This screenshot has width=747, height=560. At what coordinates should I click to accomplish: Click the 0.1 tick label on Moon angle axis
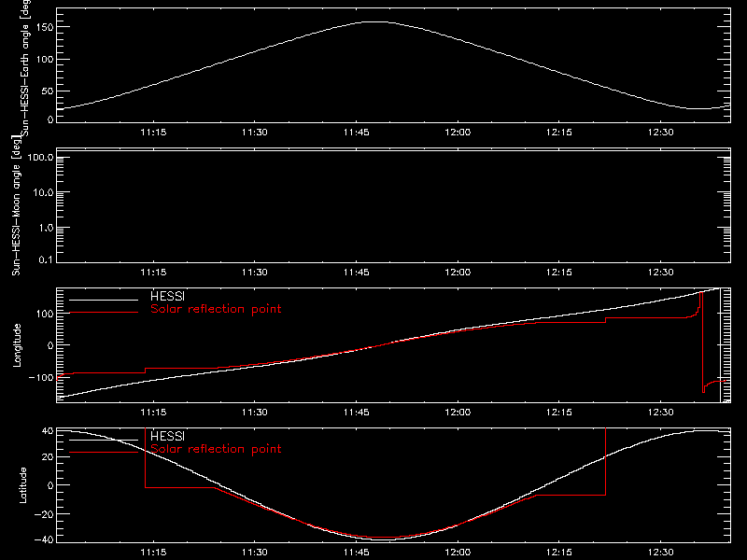click(x=46, y=259)
